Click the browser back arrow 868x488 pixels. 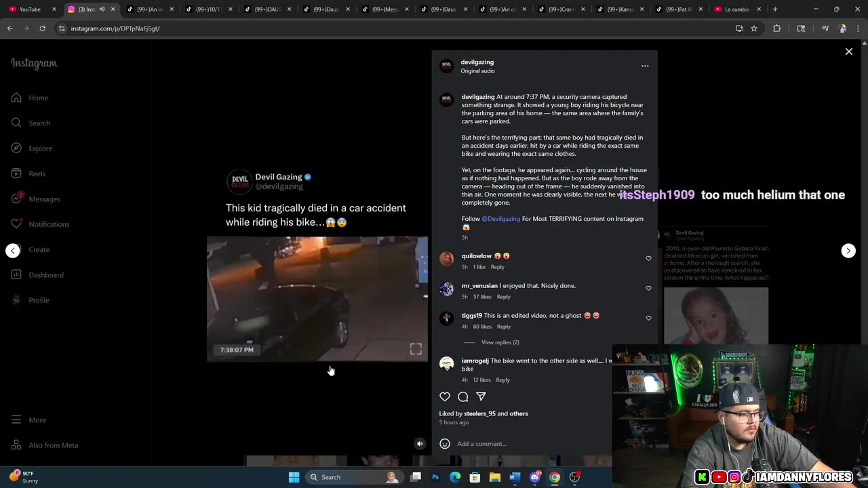pyautogui.click(x=10, y=28)
